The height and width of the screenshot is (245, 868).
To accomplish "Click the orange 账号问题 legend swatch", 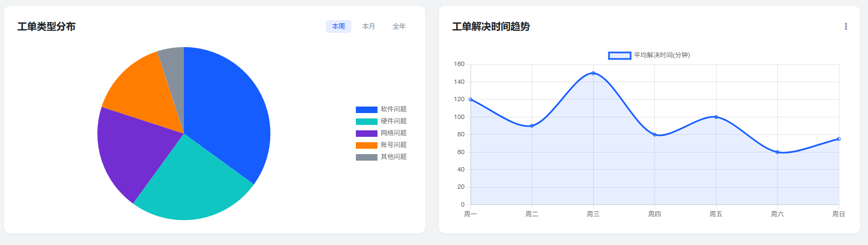I will [x=366, y=145].
